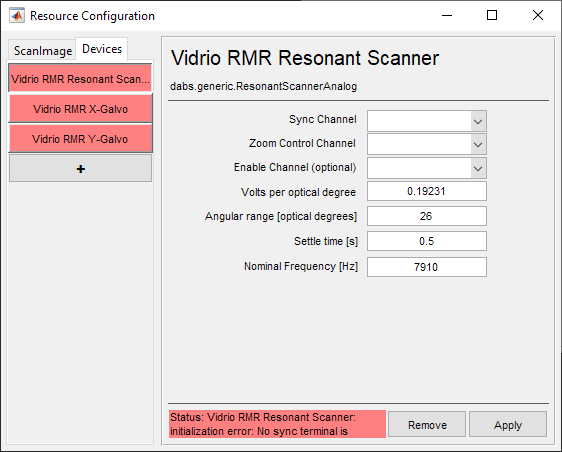Click the Remove button
The width and height of the screenshot is (562, 452).
427,425
